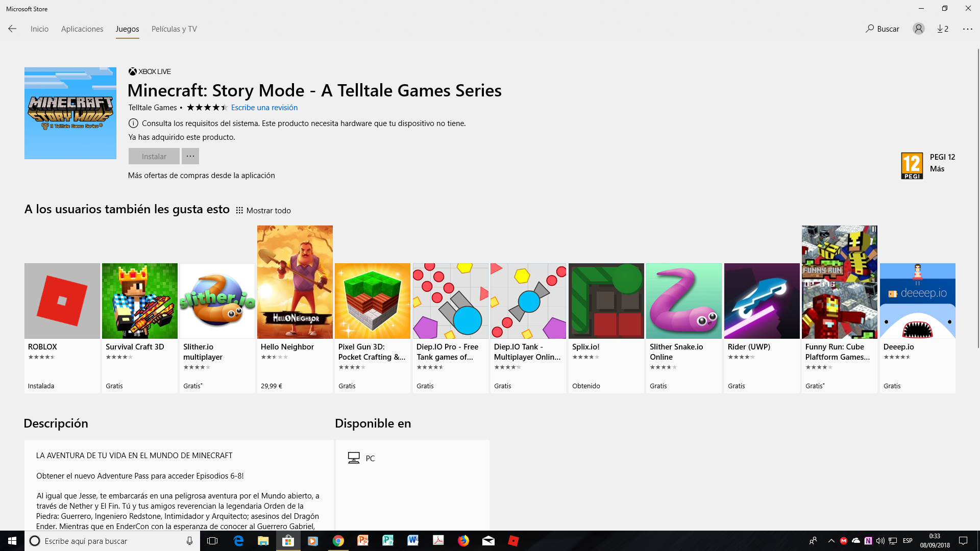Switch to the Inicio tab
Screen dimensions: 980x551
click(x=39, y=29)
